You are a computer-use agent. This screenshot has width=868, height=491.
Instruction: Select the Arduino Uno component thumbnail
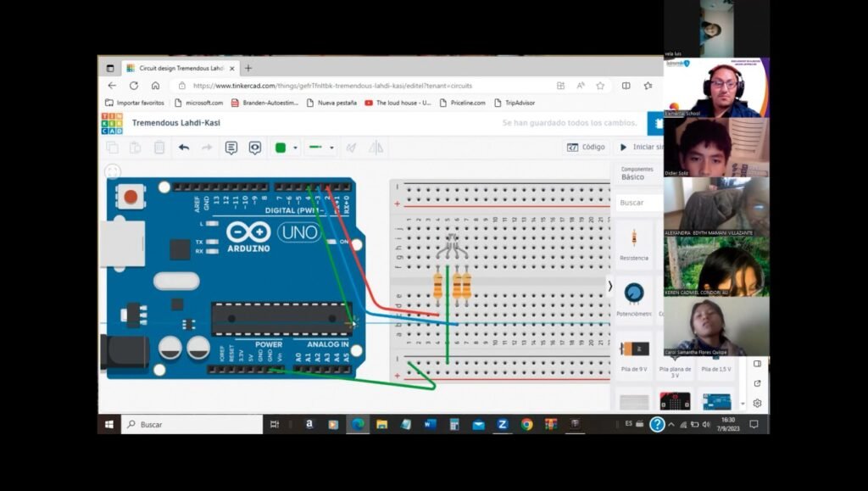pyautogui.click(x=717, y=401)
